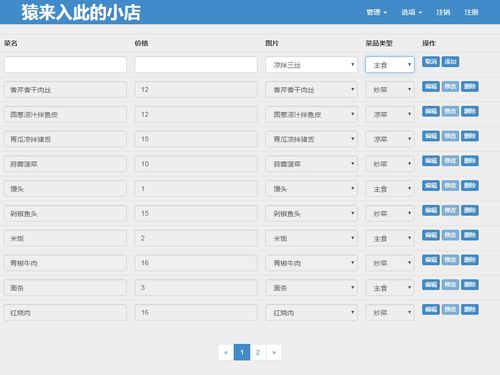Click the previous page arrow «

(x=226, y=352)
